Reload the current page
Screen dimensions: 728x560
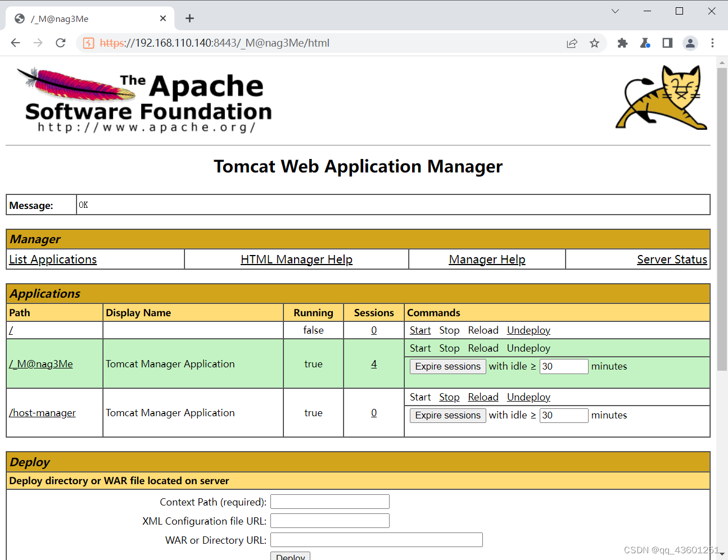click(x=61, y=43)
